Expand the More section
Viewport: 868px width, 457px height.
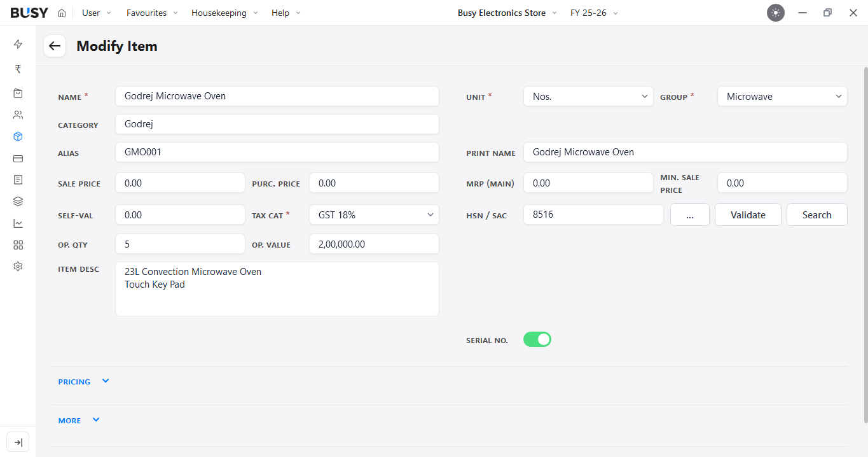coord(79,420)
